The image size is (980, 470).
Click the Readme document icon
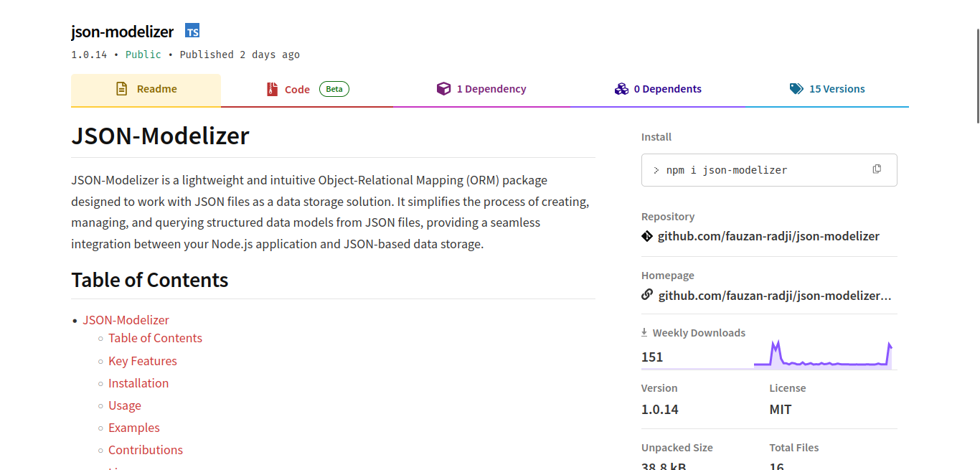click(122, 89)
